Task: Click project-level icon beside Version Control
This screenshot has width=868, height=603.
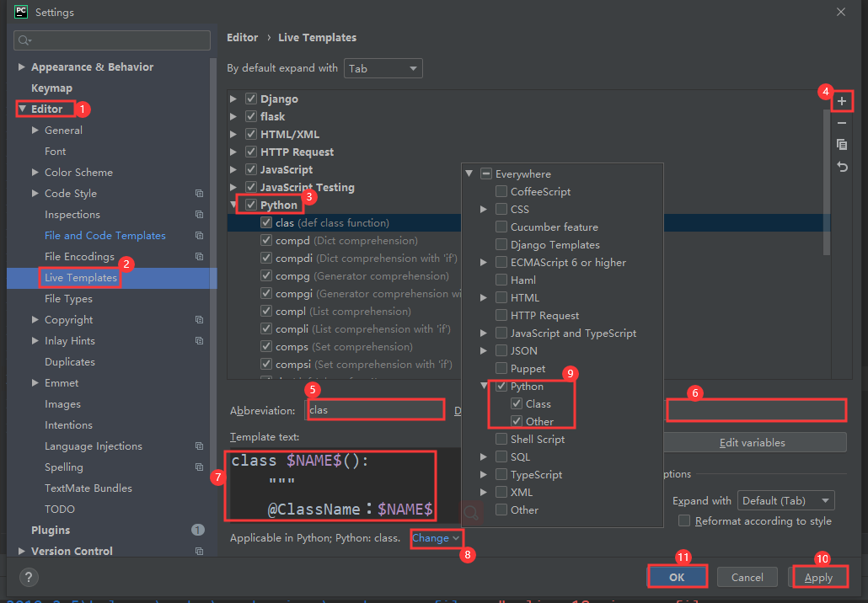Action: (199, 551)
